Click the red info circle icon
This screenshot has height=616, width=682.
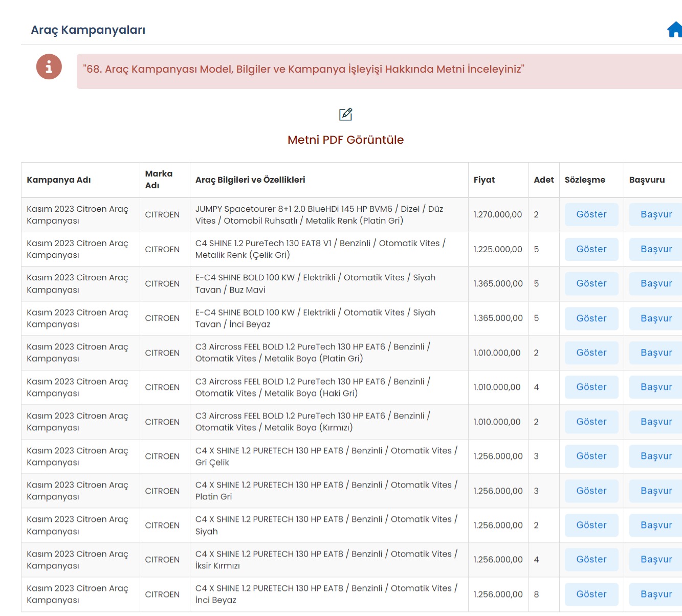click(49, 67)
